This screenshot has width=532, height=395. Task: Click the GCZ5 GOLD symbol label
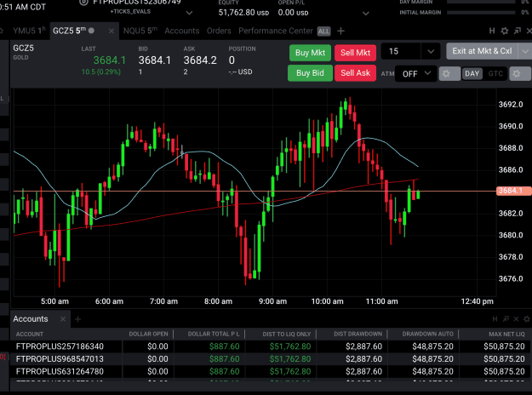(x=24, y=52)
